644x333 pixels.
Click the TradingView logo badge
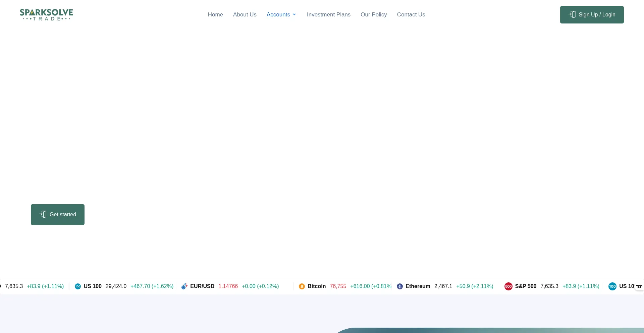pos(639,286)
